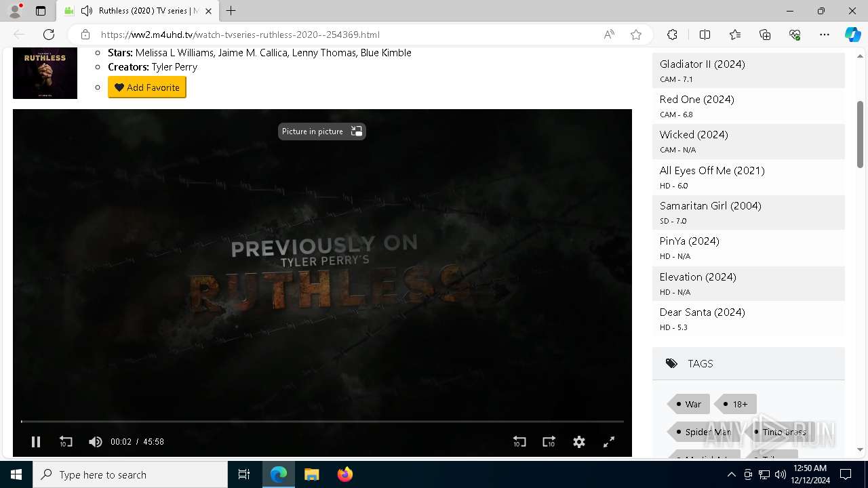Enter fullscreen video mode
868x488 pixels.
tap(609, 442)
